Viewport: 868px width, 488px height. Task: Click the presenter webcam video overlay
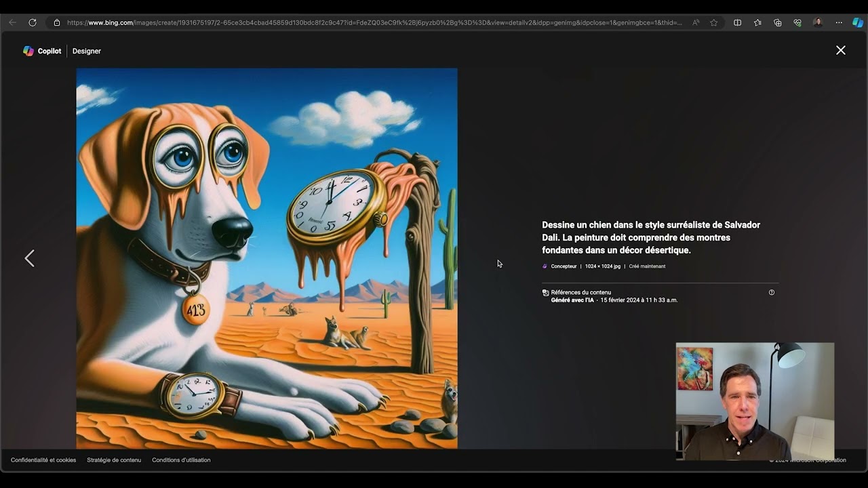click(x=755, y=401)
